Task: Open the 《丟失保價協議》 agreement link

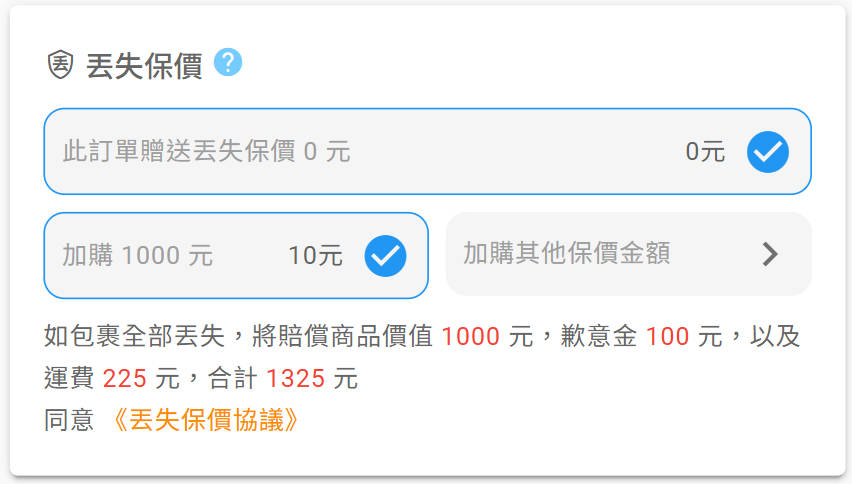Action: tap(205, 420)
